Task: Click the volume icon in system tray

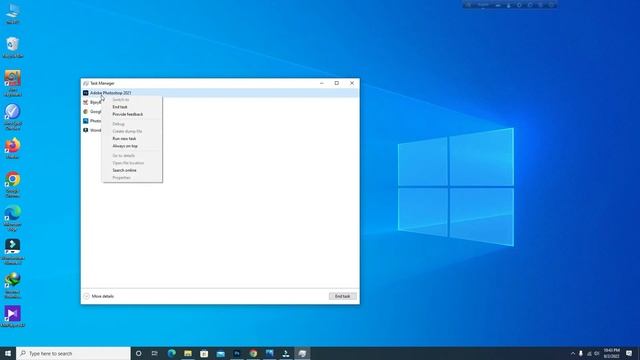Action: click(597, 353)
